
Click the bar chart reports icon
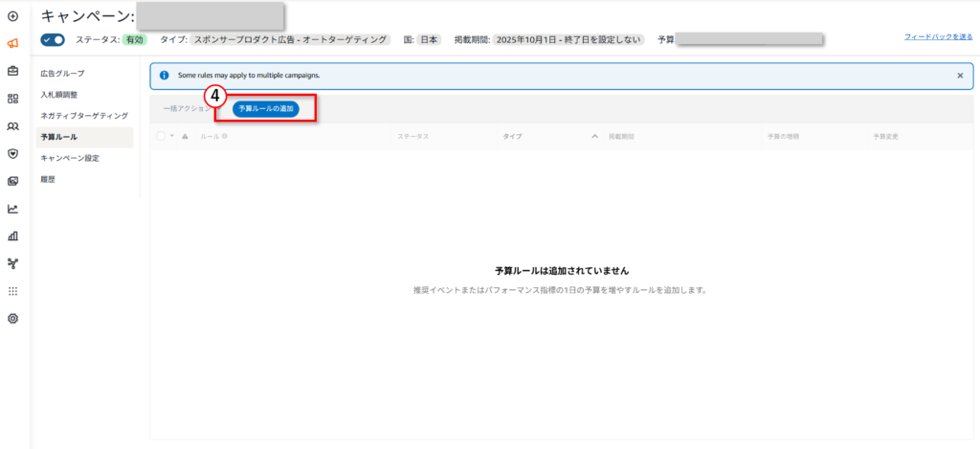tap(12, 236)
